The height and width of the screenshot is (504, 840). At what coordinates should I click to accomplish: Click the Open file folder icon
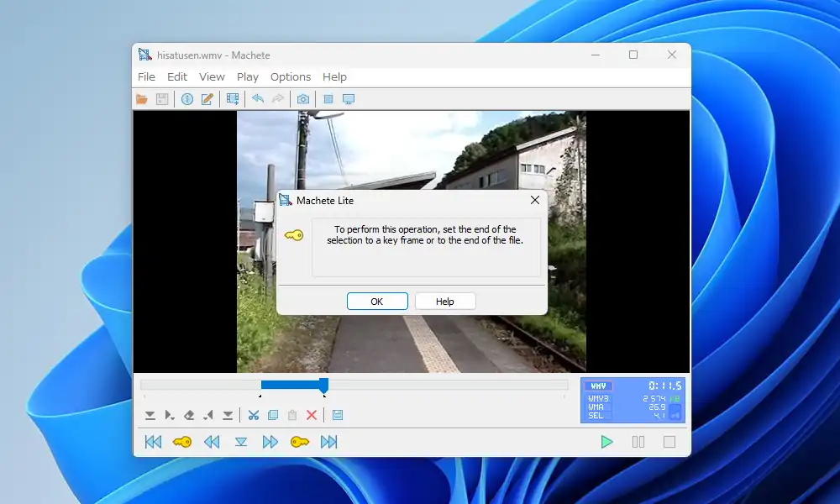[x=142, y=99]
